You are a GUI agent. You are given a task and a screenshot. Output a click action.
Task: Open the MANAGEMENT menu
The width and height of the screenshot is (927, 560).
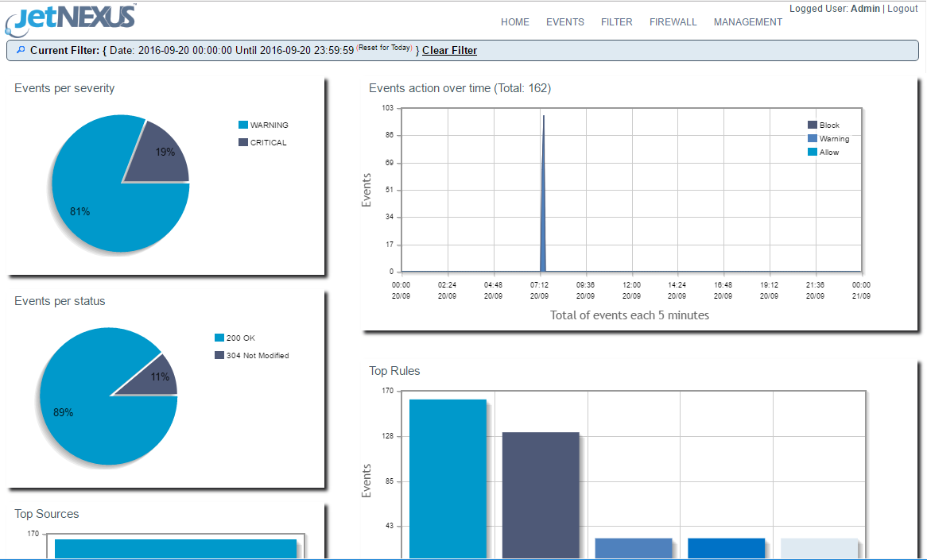748,22
